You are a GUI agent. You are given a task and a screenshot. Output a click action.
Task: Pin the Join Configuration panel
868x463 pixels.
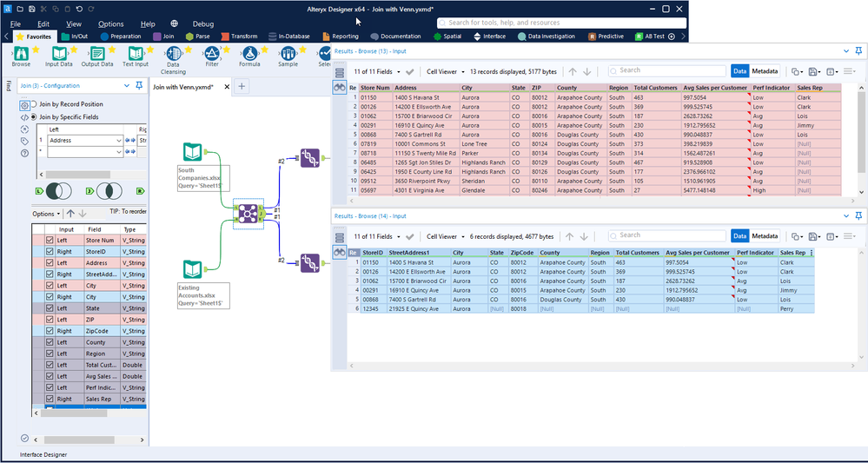point(139,86)
